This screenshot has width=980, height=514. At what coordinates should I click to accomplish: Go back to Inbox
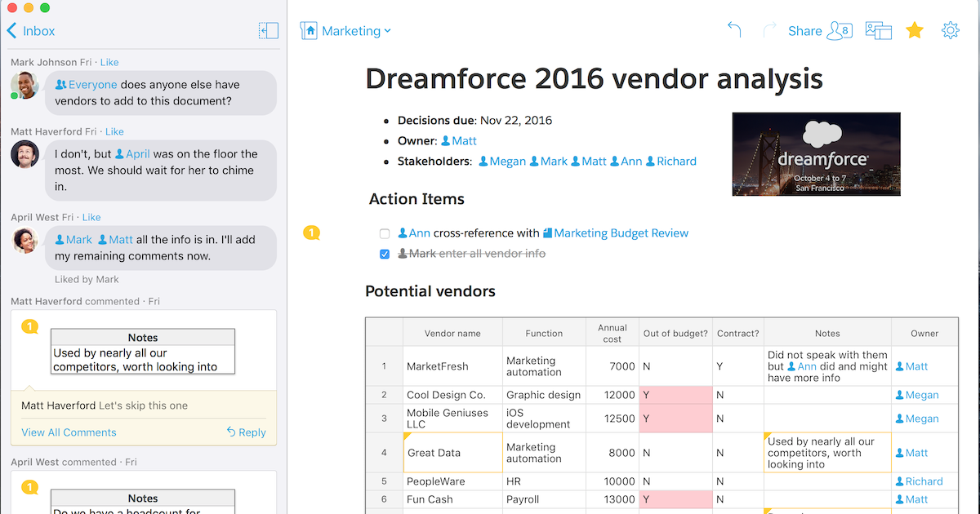coord(31,31)
